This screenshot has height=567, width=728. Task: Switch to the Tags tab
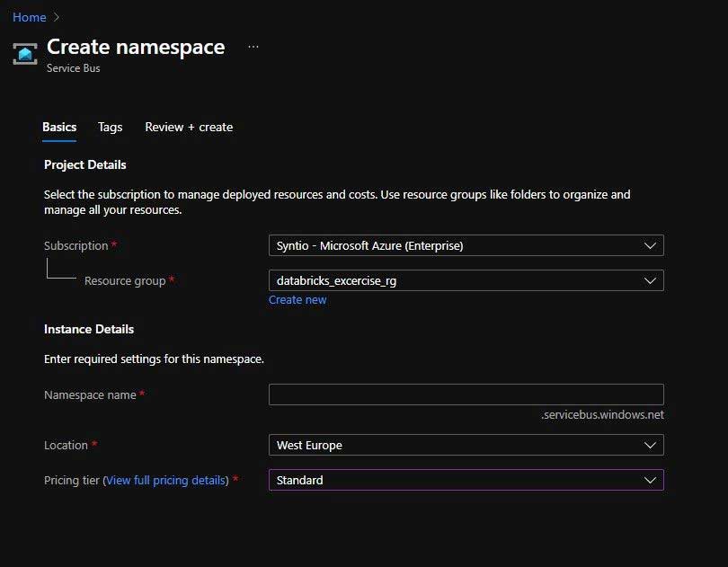(x=110, y=127)
